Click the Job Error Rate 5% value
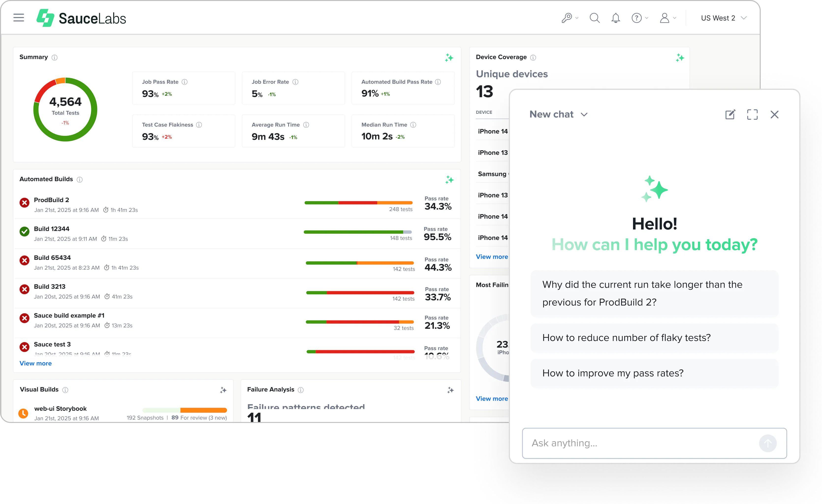Viewport: 822px width, 504px height. 257,94
